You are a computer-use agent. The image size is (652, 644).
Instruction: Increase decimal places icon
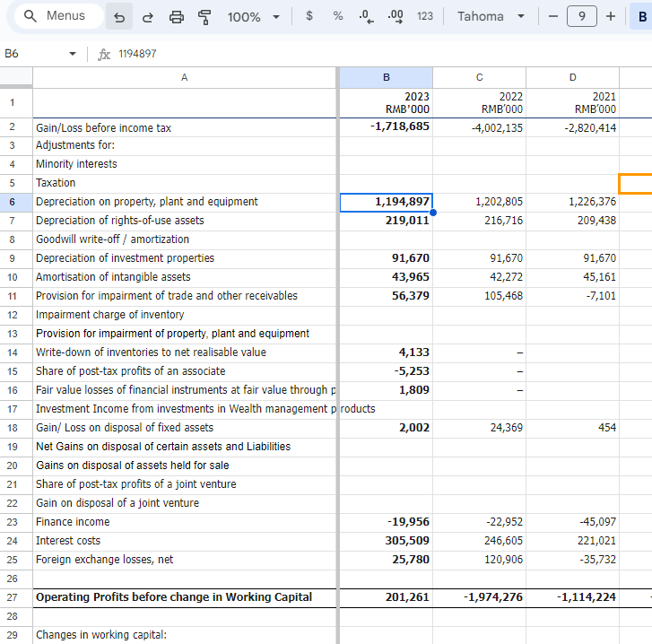coord(396,16)
